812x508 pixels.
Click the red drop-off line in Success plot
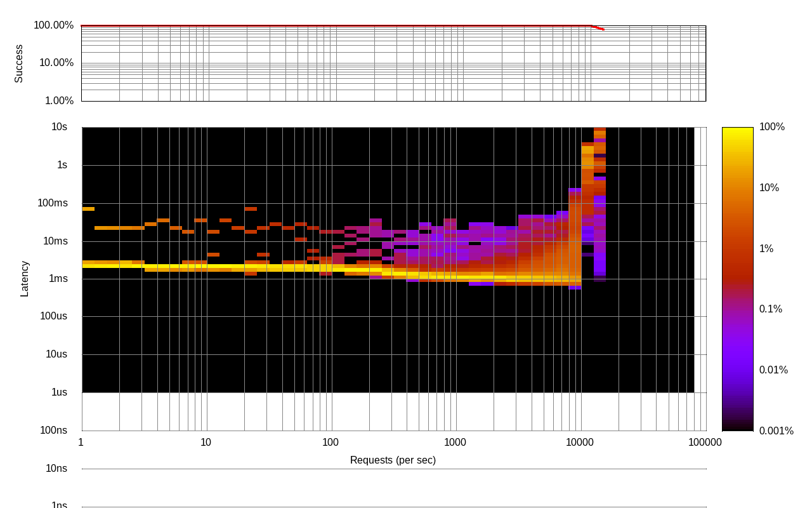click(598, 28)
